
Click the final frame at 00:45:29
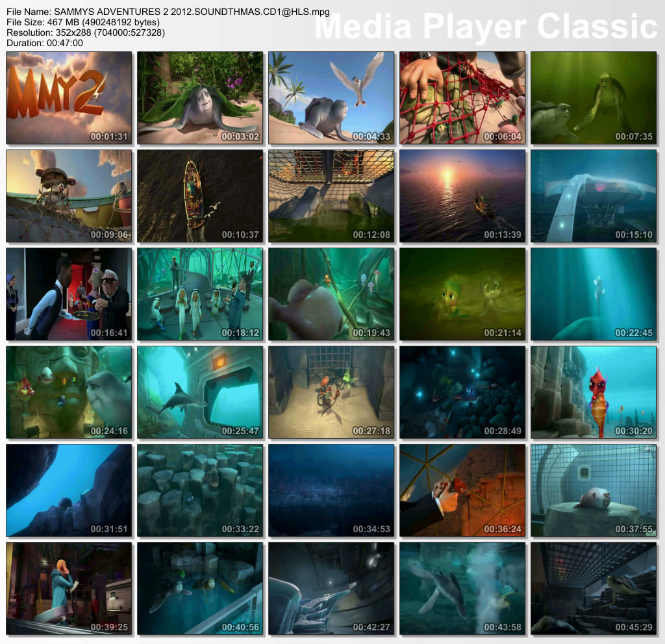point(594,588)
